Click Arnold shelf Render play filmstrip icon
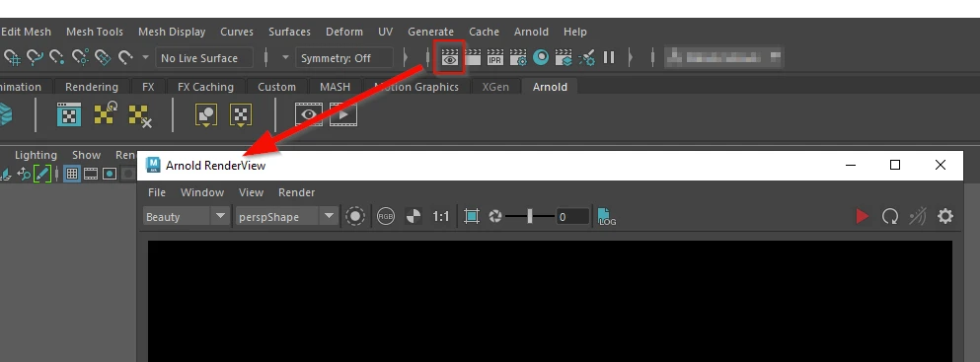Image resolution: width=980 pixels, height=362 pixels. (x=343, y=114)
